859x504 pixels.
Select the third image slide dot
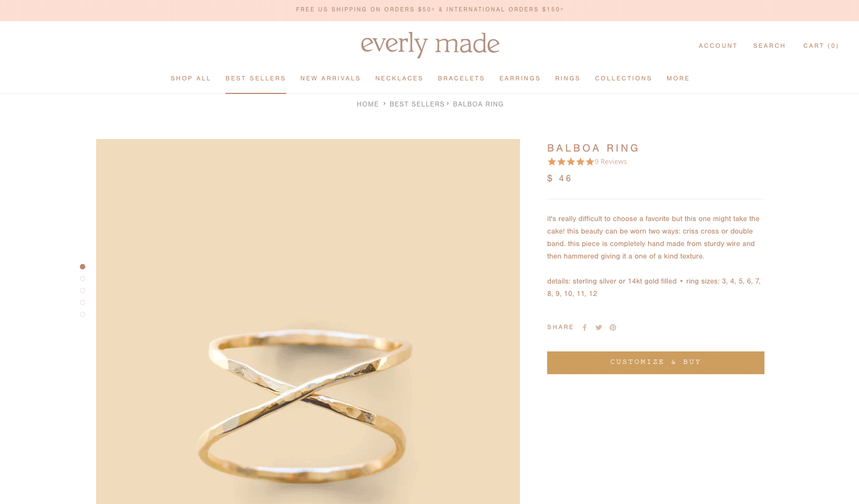[83, 291]
